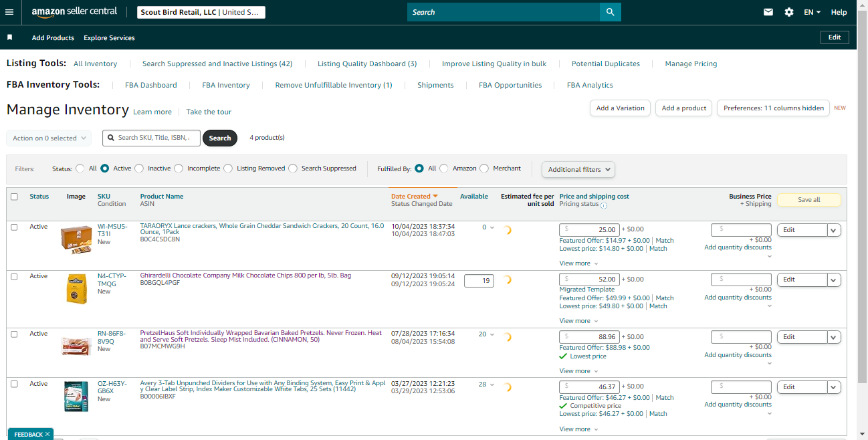Click the price field showing 25.00
The image size is (868, 440).
[x=590, y=229]
